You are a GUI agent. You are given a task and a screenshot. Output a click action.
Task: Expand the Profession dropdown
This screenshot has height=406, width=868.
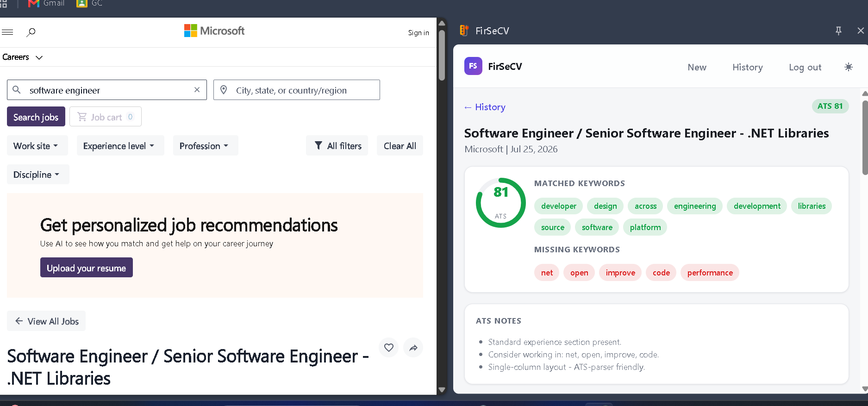pos(206,146)
